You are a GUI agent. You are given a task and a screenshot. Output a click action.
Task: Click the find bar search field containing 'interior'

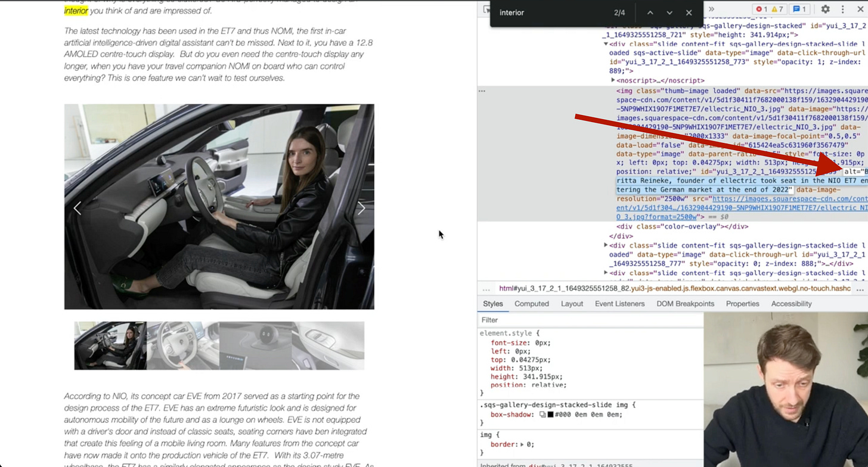point(548,13)
